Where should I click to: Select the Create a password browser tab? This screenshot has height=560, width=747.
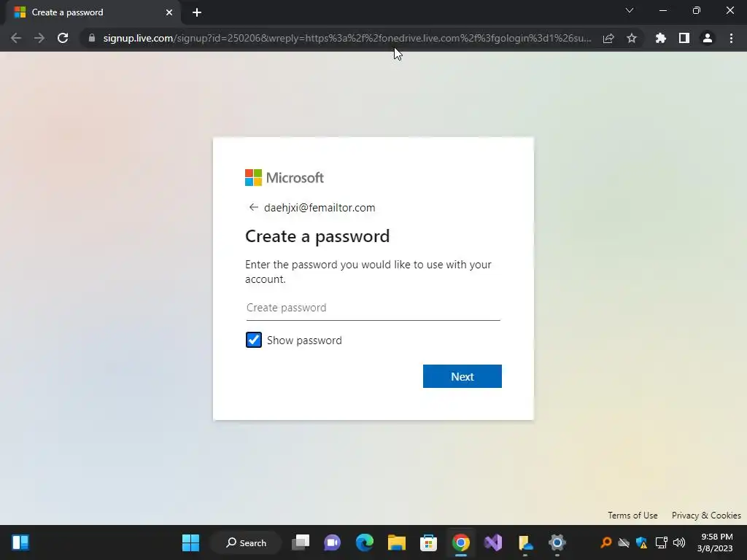click(x=93, y=12)
